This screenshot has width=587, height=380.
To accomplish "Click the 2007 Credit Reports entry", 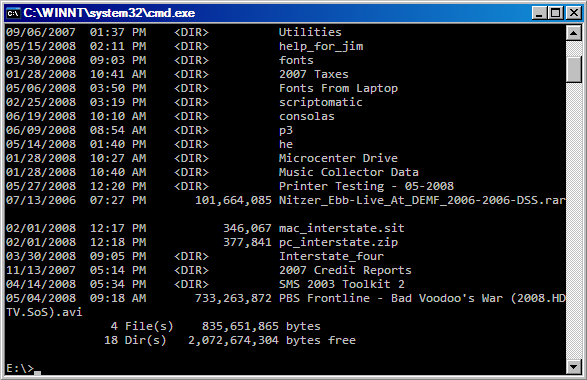I will (x=345, y=270).
